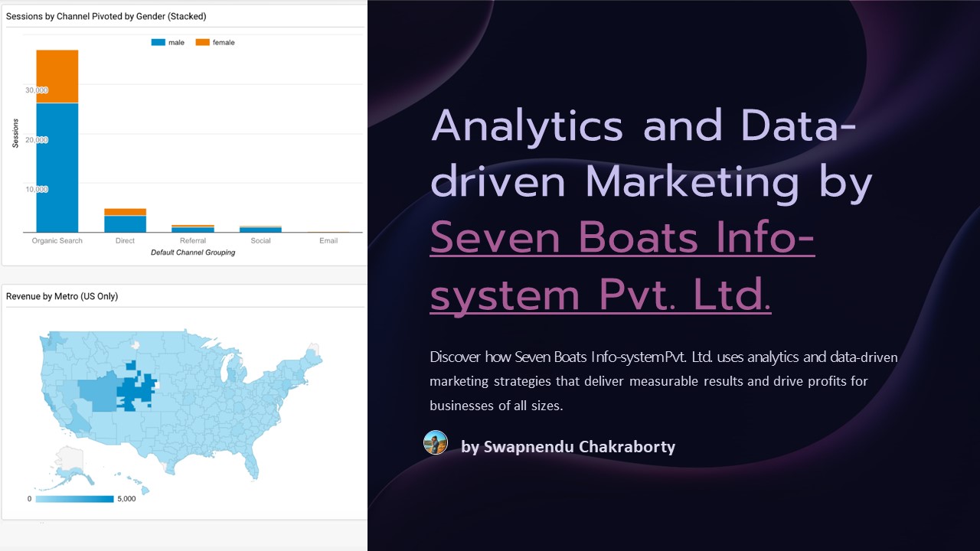The width and height of the screenshot is (980, 551).
Task: Click the 'Revenue by Metro (US Only)' title
Action: [62, 296]
